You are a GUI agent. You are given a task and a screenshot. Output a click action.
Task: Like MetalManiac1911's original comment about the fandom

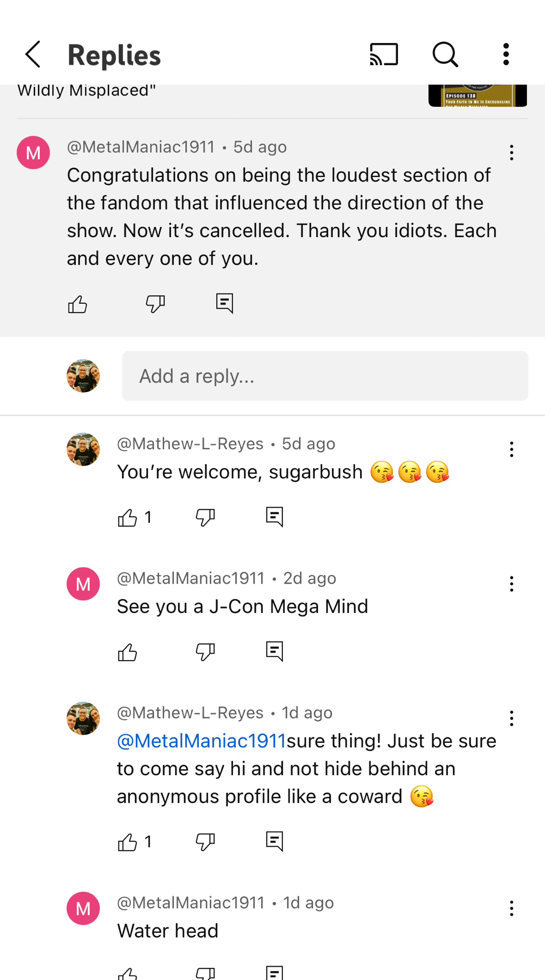[x=77, y=304]
